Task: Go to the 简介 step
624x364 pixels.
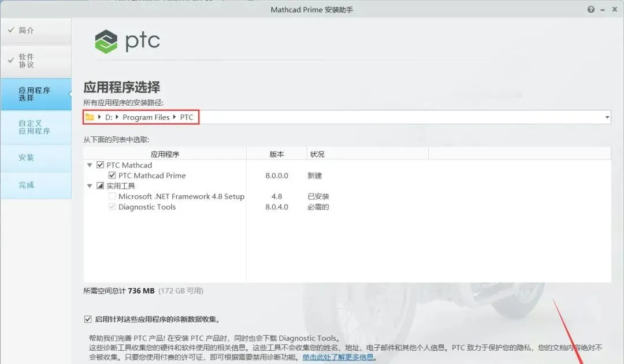Action: pos(36,31)
